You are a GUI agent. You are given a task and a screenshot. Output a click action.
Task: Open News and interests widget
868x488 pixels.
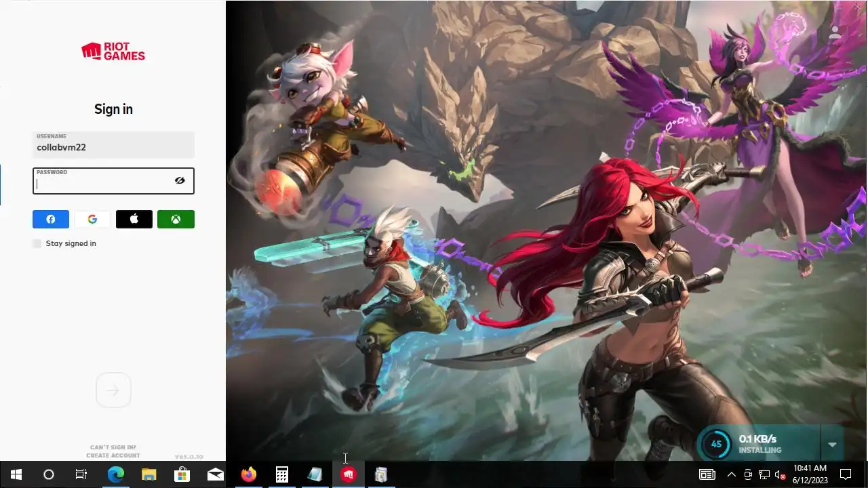tap(707, 474)
